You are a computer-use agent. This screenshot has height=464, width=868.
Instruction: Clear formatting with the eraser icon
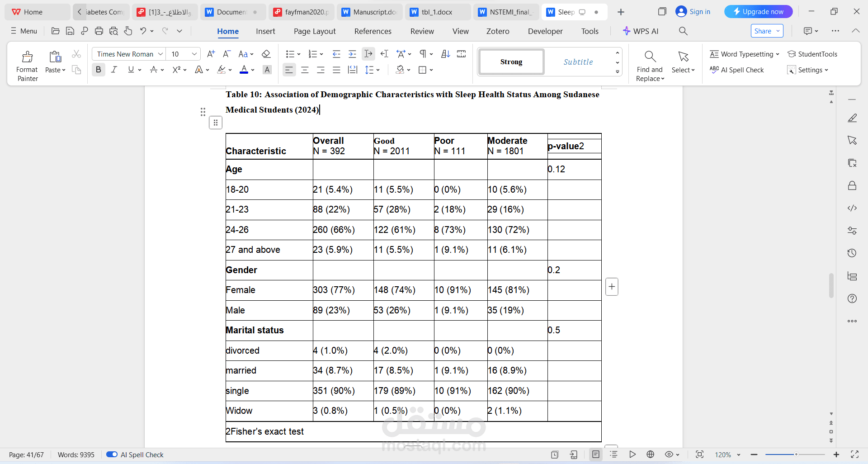click(266, 54)
